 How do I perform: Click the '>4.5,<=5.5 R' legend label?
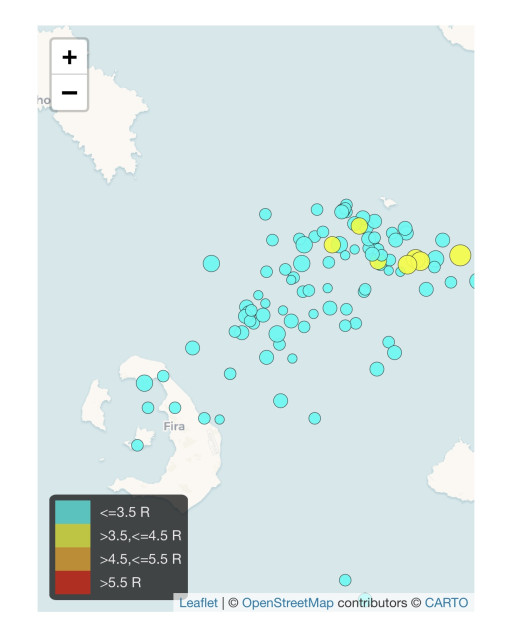click(140, 559)
